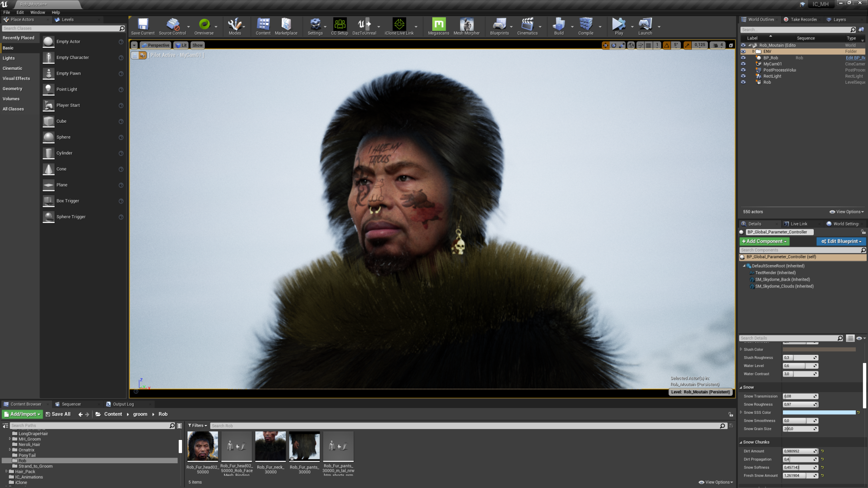Click the Add Component button
The image size is (868, 488).
(764, 242)
